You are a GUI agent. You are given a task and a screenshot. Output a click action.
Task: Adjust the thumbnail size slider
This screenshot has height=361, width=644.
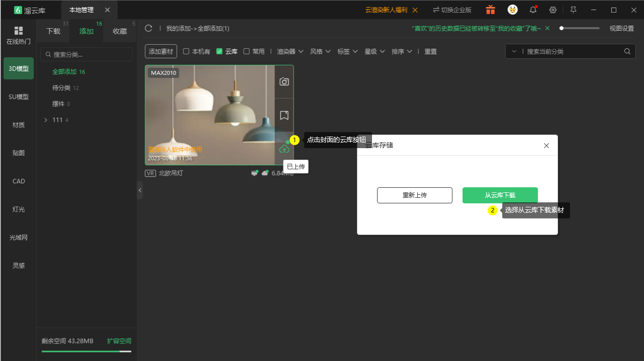(580, 29)
